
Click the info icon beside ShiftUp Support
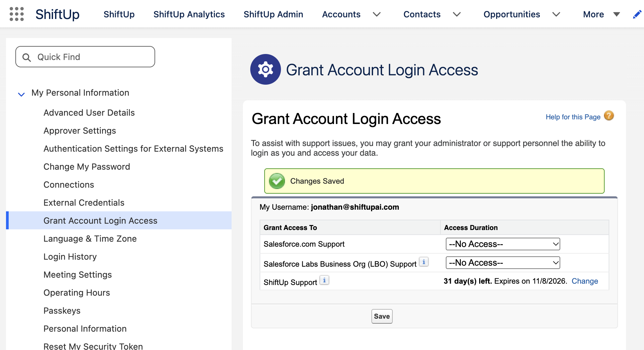324,280
